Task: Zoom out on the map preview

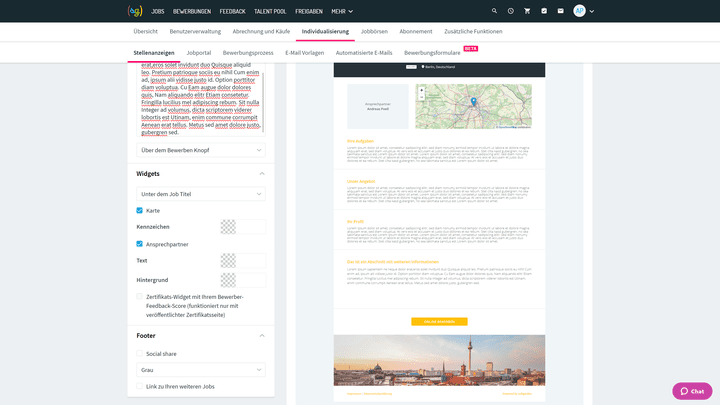Action: coord(421,97)
